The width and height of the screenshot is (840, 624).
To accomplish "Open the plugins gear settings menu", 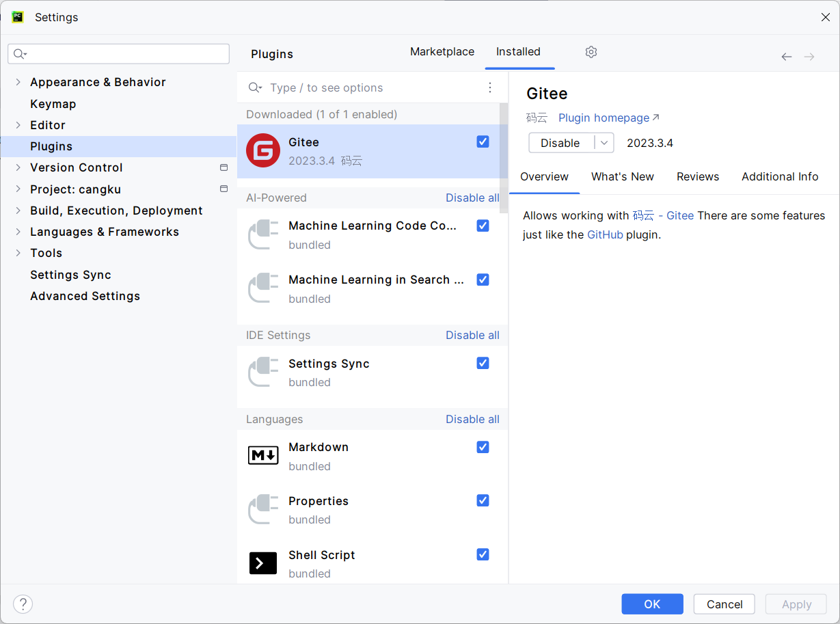I will click(591, 52).
